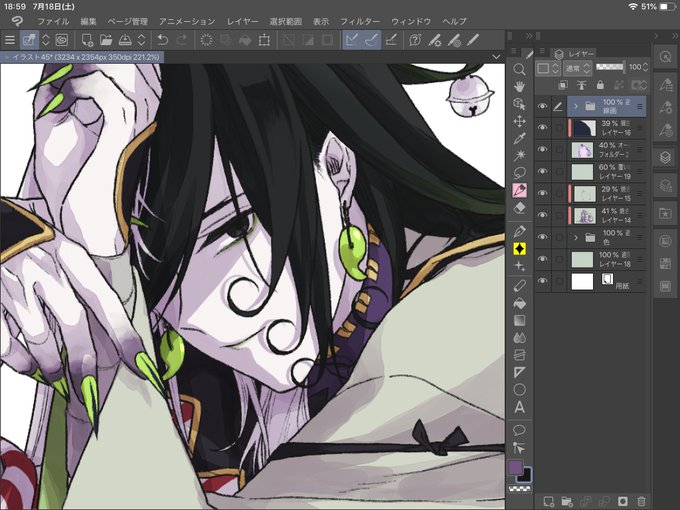Screen dimensions: 680x510
Task: Click the New canvas icon
Action: tap(87, 40)
